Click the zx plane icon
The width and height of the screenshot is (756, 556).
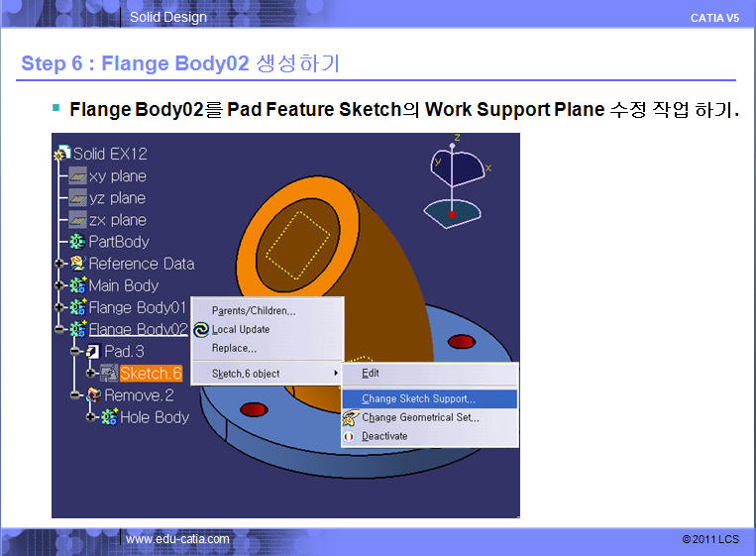pyautogui.click(x=77, y=220)
